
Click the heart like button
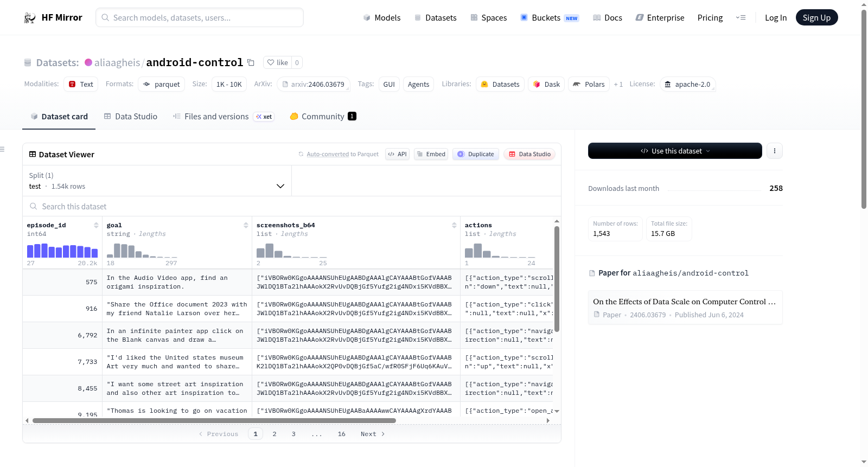click(x=277, y=62)
